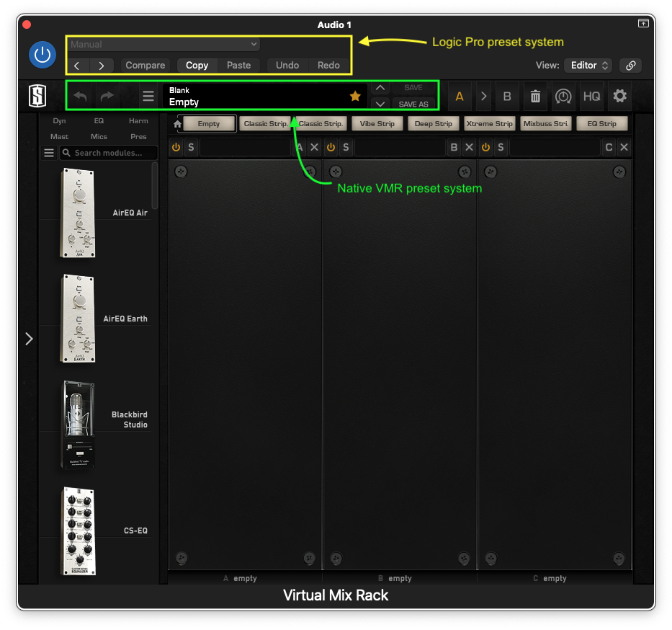The width and height of the screenshot is (672, 630).
Task: Load the Empty strip preset
Action: click(209, 123)
